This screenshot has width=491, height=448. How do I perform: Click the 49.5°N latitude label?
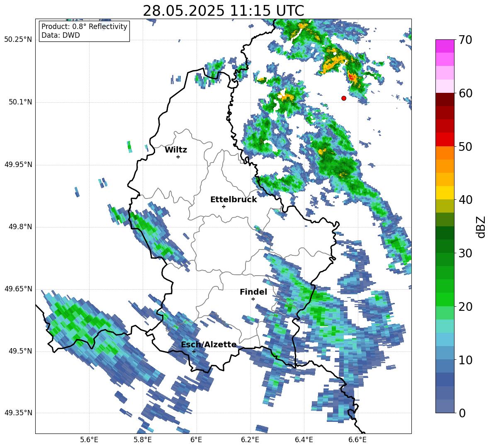click(20, 351)
